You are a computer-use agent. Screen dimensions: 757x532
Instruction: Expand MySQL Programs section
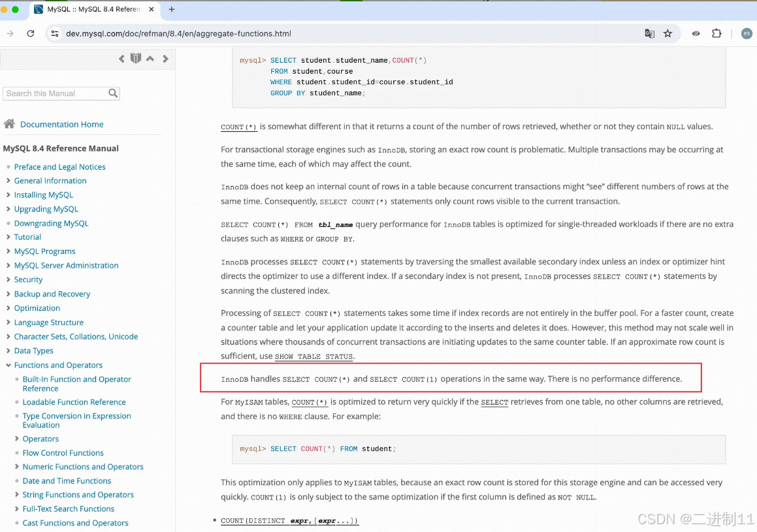click(x=8, y=251)
